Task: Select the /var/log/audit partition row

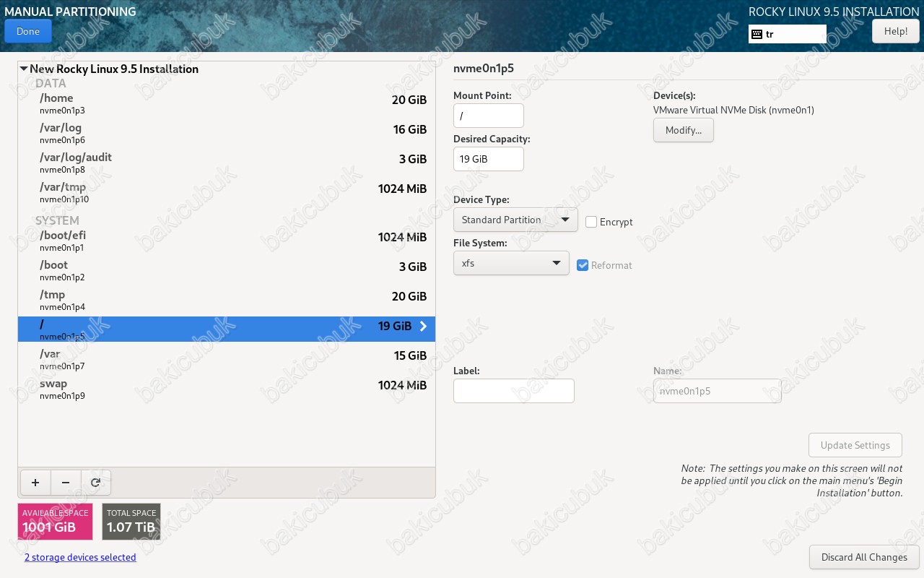Action: (227, 163)
